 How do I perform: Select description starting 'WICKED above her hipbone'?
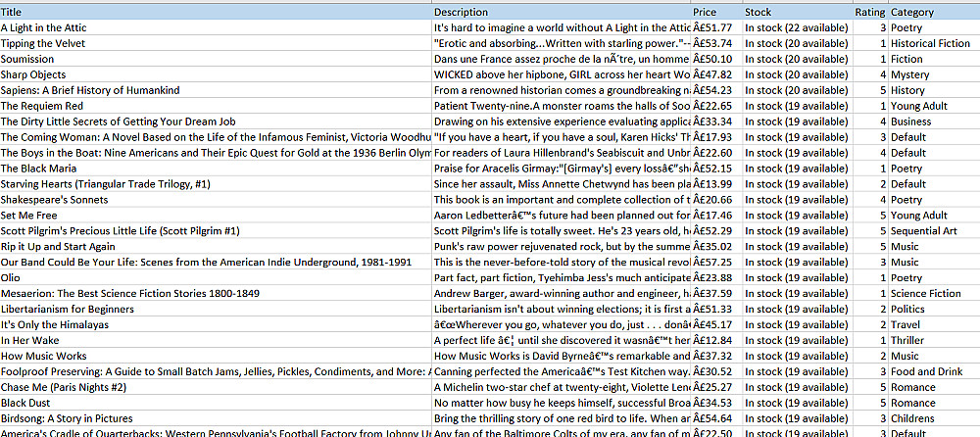(562, 74)
